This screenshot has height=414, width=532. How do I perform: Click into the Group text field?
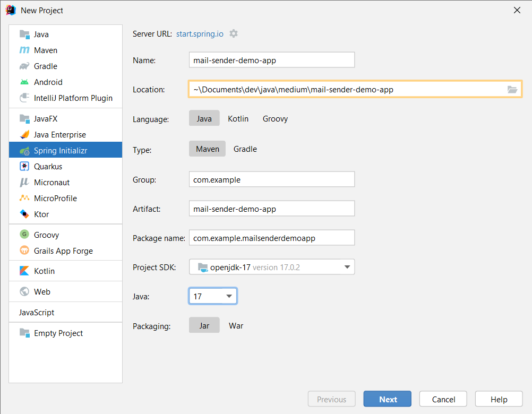point(271,179)
